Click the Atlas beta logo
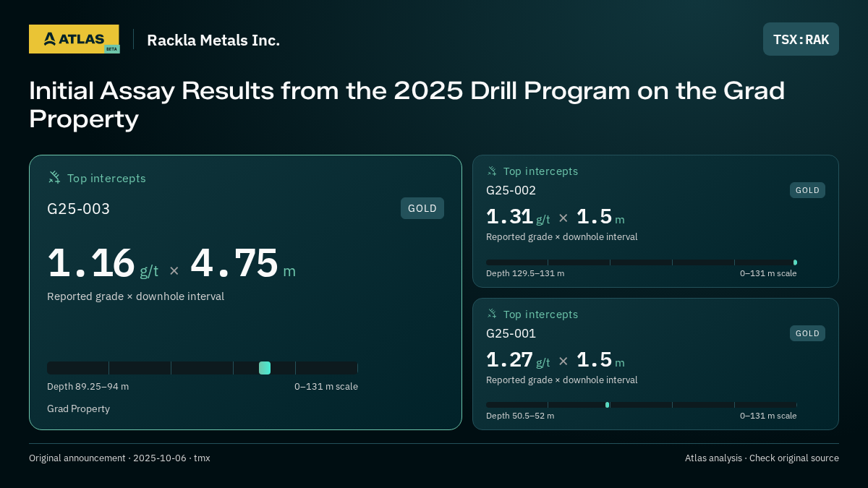868x488 pixels. pos(74,39)
